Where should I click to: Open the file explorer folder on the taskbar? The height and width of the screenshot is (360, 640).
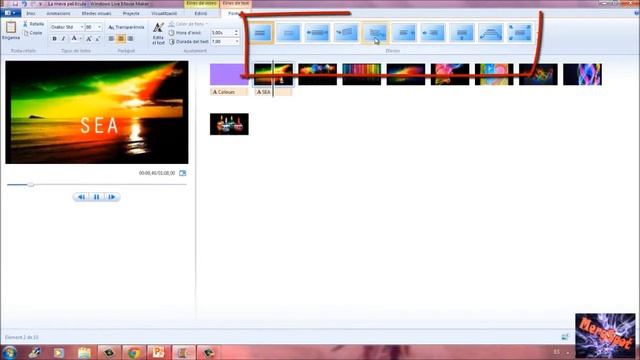pos(84,352)
